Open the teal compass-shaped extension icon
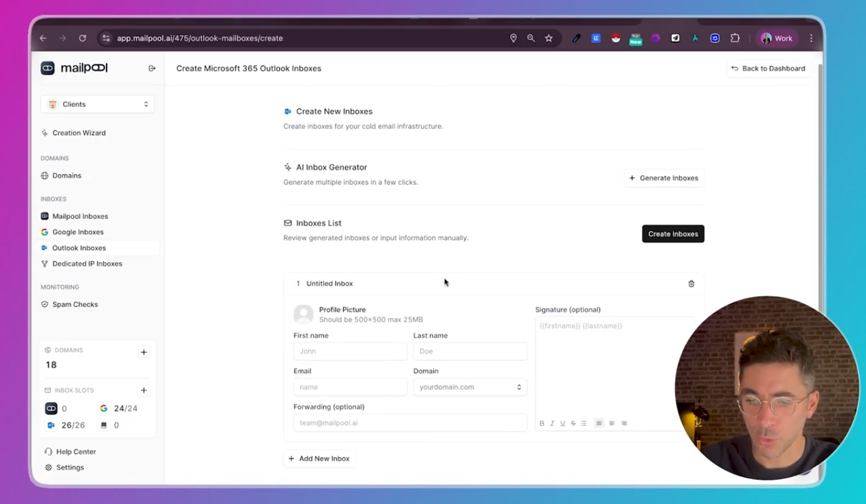This screenshot has width=866, height=504. [x=695, y=38]
